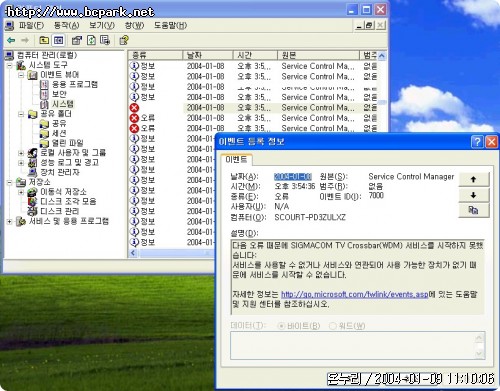Open 장치 관리자 in the tree
Screen dimensions: 500x391
60,172
